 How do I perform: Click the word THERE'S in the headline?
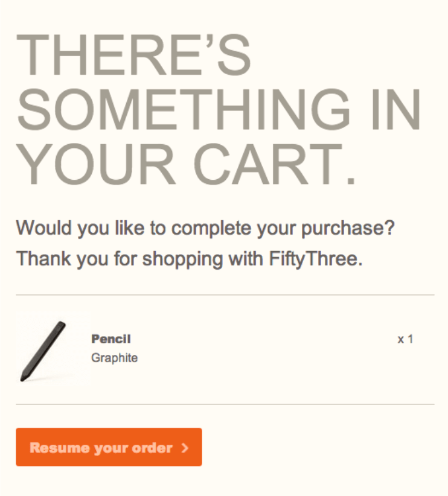tap(133, 55)
